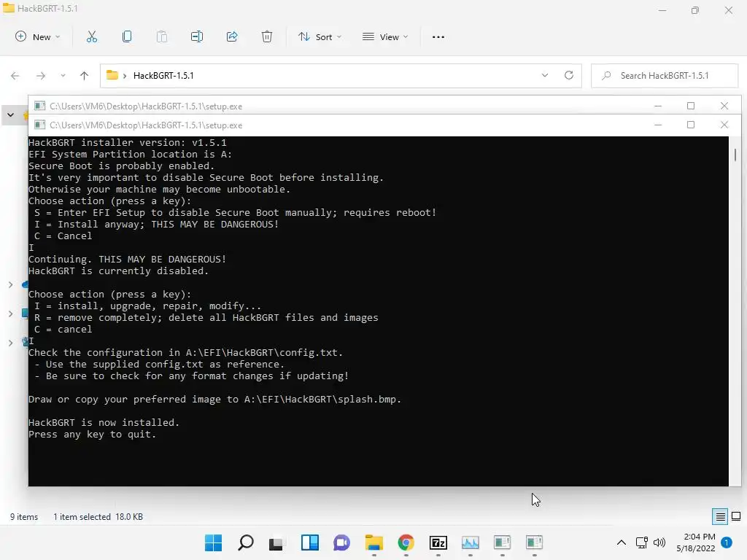Open the See more ellipsis menu

coord(438,36)
